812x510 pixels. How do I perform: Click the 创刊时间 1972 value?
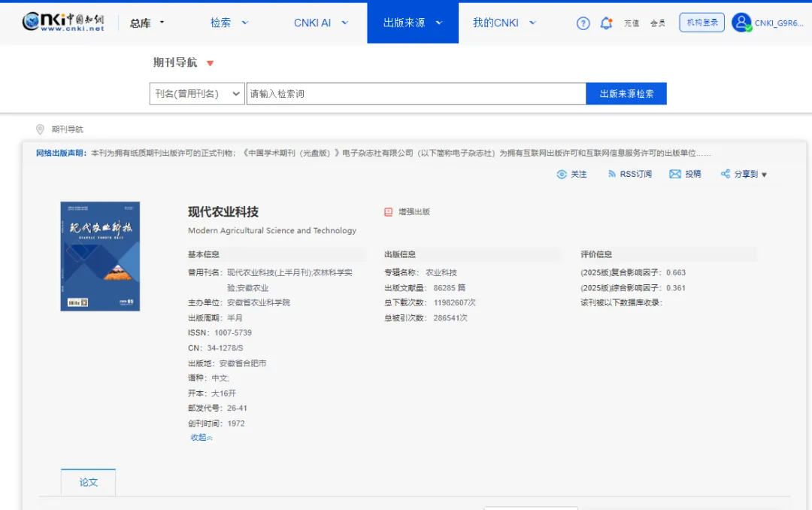click(x=236, y=423)
